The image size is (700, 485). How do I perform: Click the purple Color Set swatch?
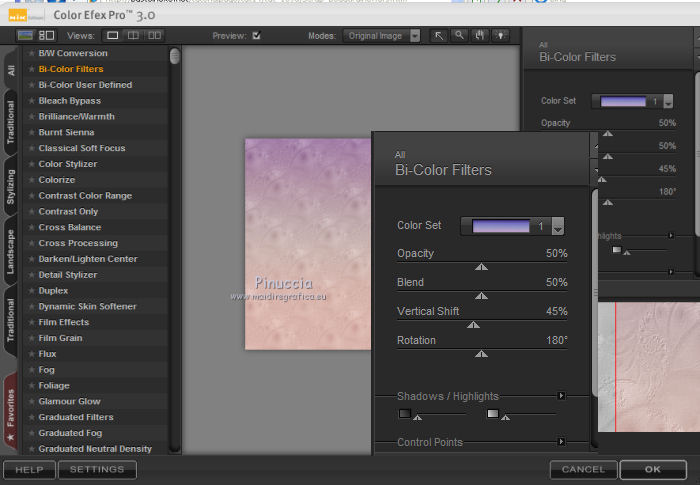pos(500,226)
